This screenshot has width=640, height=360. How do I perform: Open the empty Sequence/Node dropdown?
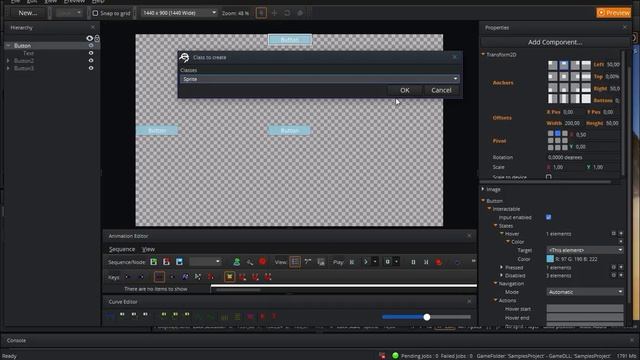click(205, 262)
